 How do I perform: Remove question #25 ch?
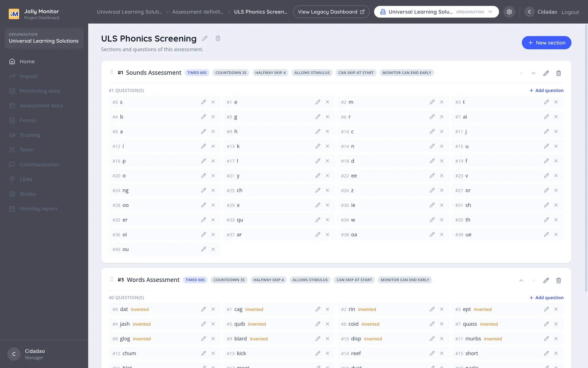click(x=327, y=190)
